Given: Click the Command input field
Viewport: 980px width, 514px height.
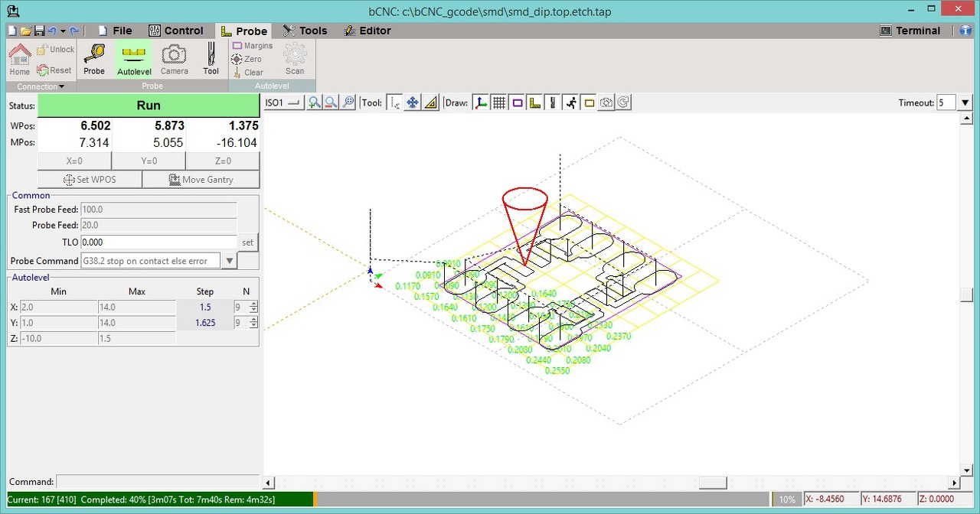Looking at the screenshot, I should click(157, 482).
